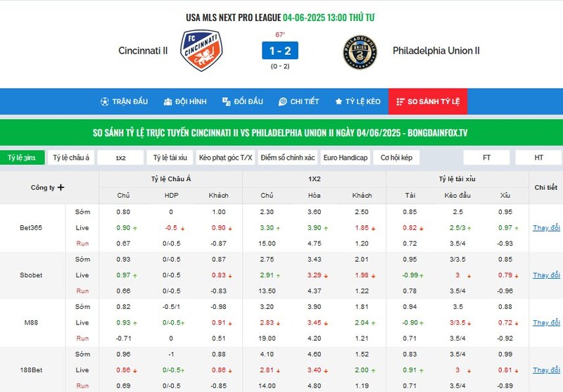This screenshot has width=563, height=392.
Task: Click Sbobet Sớm away odds 2.01
Action: click(362, 259)
